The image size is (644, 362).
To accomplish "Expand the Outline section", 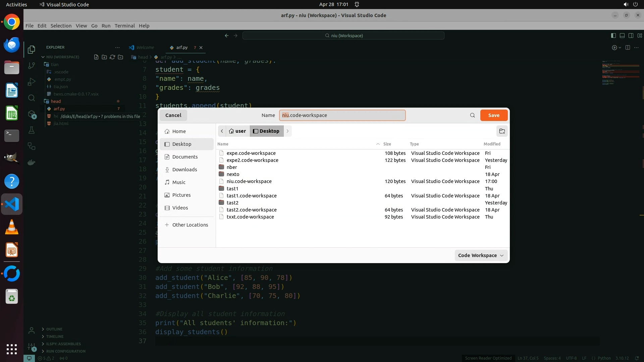I will click(x=54, y=329).
